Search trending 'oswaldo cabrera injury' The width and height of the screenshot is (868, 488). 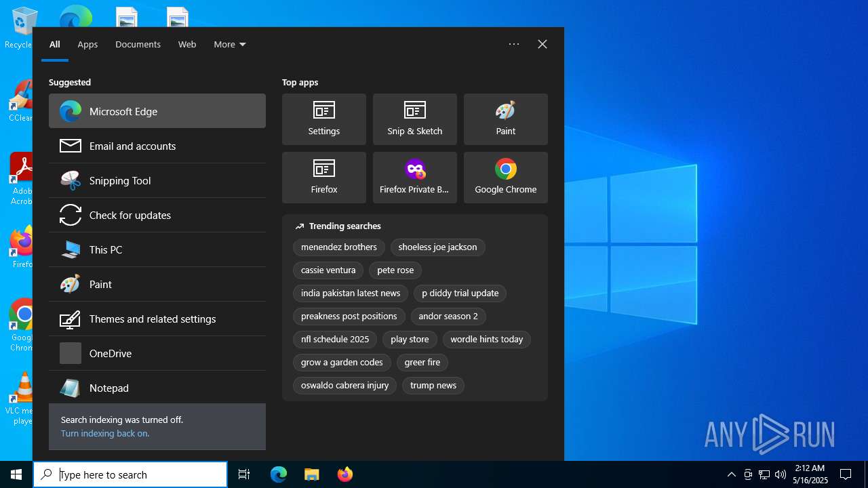coord(344,386)
